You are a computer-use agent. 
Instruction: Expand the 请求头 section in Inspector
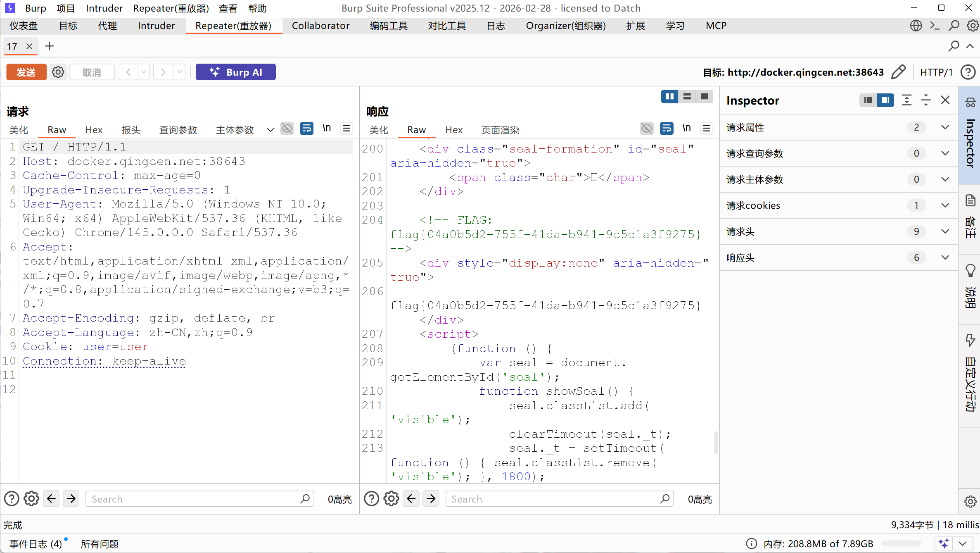coord(945,231)
